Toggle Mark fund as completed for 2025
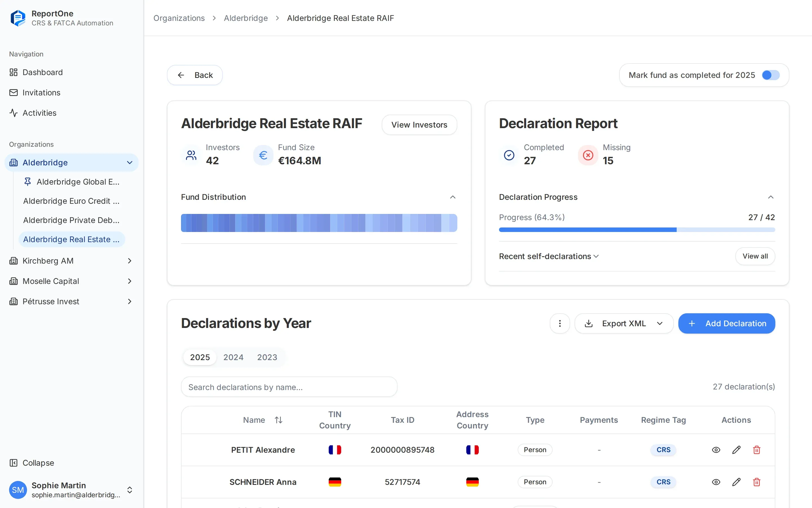 tap(770, 75)
